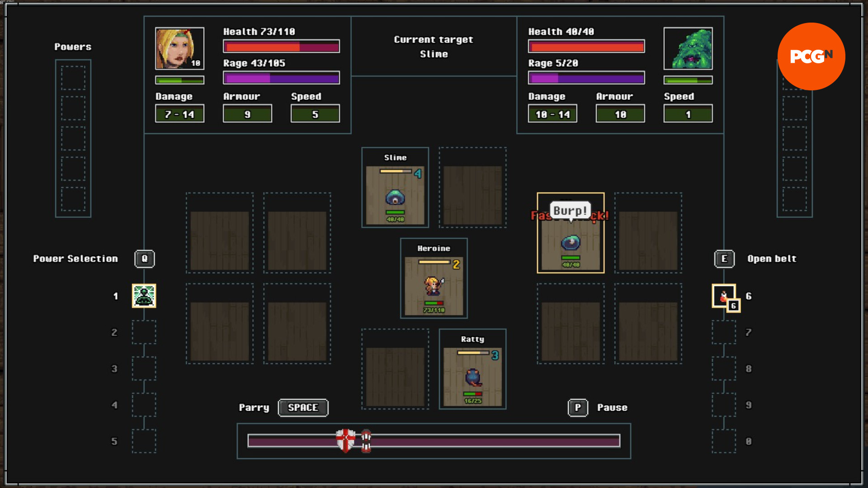Screen dimensions: 868x488
Task: Click empty belt slot number 7
Action: (724, 332)
